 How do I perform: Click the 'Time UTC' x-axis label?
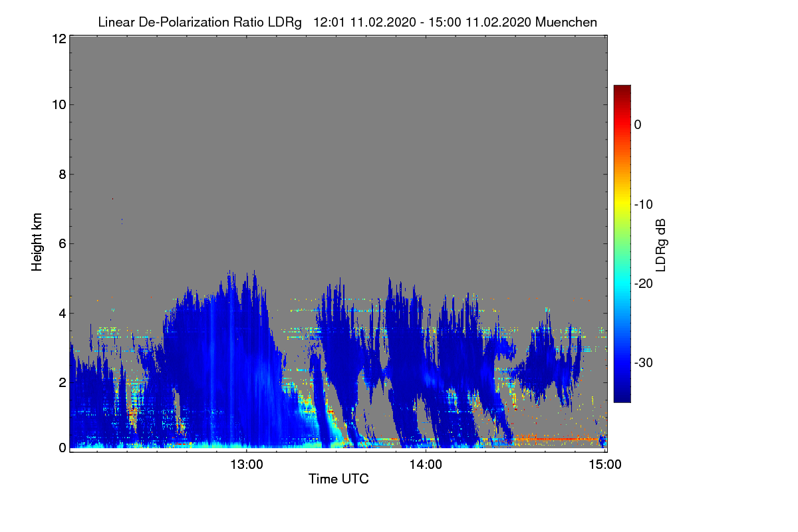(338, 479)
